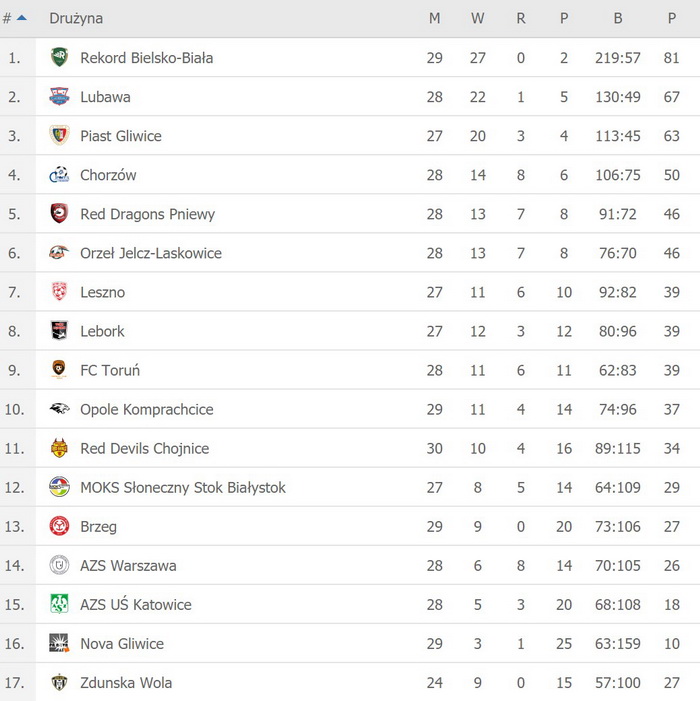Click the FC Toruń club crest
The width and height of the screenshot is (700, 701).
(59, 370)
